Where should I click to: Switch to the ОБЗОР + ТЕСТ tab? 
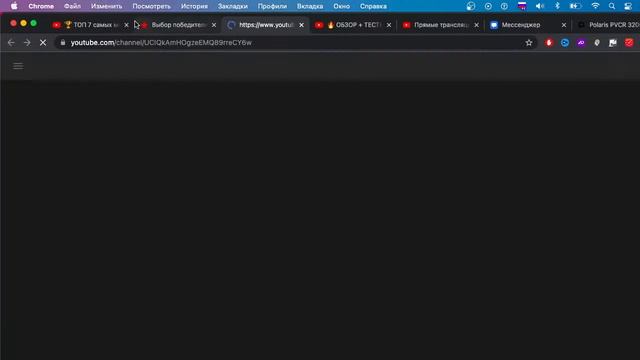tap(353, 25)
